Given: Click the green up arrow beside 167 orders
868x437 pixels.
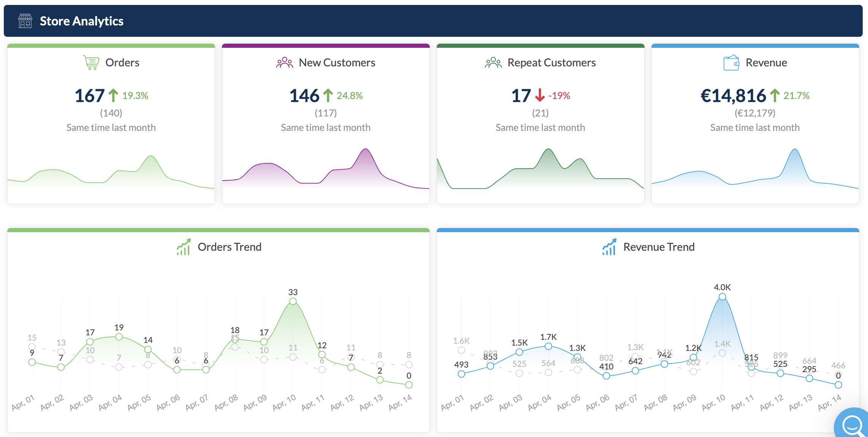Looking at the screenshot, I should (113, 96).
